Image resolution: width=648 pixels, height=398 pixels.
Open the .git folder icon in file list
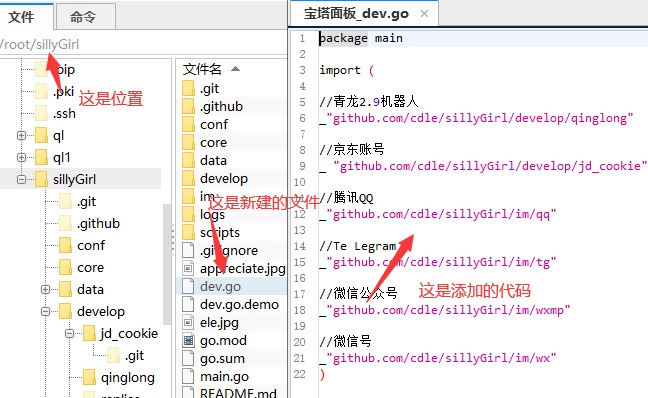pos(188,88)
